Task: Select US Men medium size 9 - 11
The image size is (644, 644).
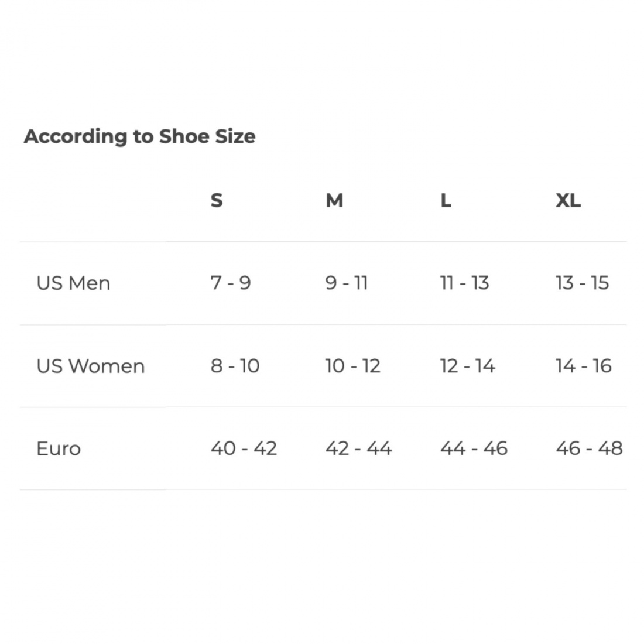Action: point(346,283)
